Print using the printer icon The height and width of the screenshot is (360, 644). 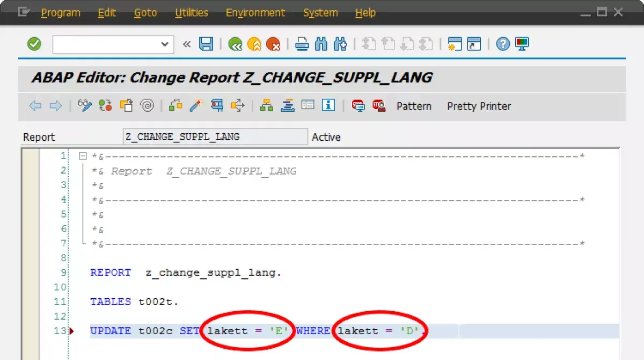coord(302,44)
